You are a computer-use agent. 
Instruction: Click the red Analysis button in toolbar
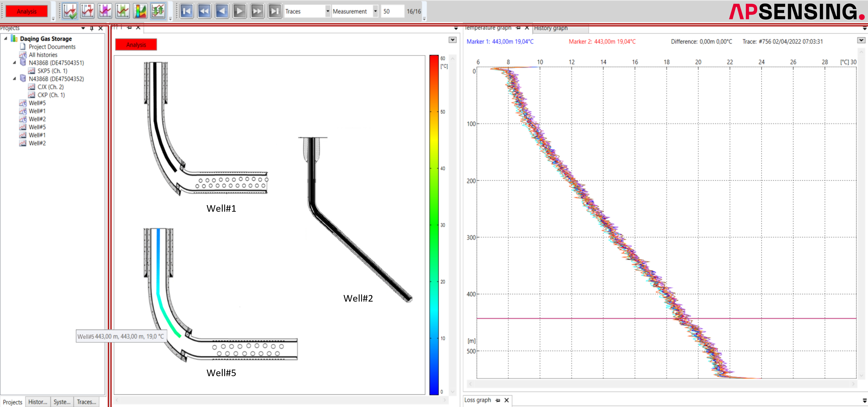coord(27,11)
